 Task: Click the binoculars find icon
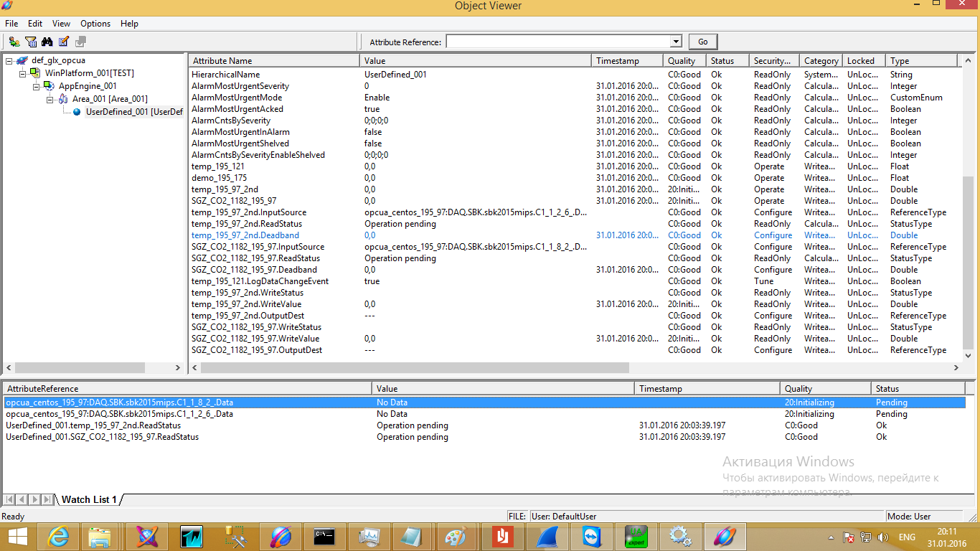coord(47,42)
